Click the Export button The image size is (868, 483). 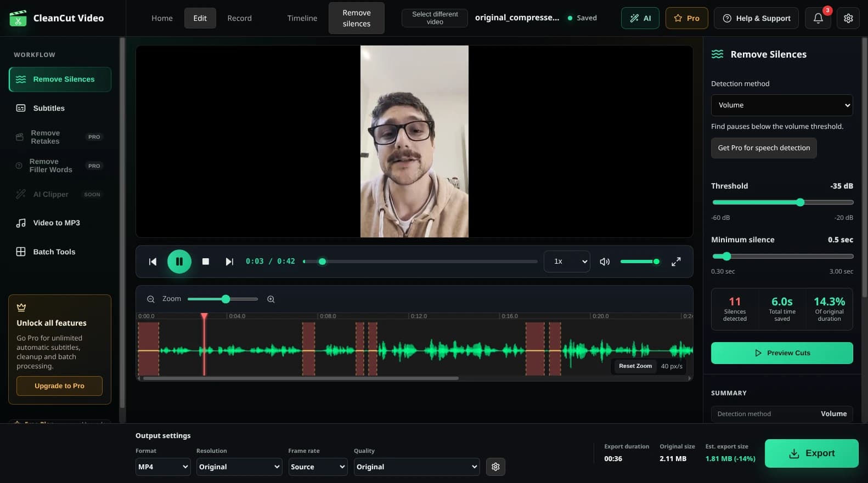pos(811,453)
